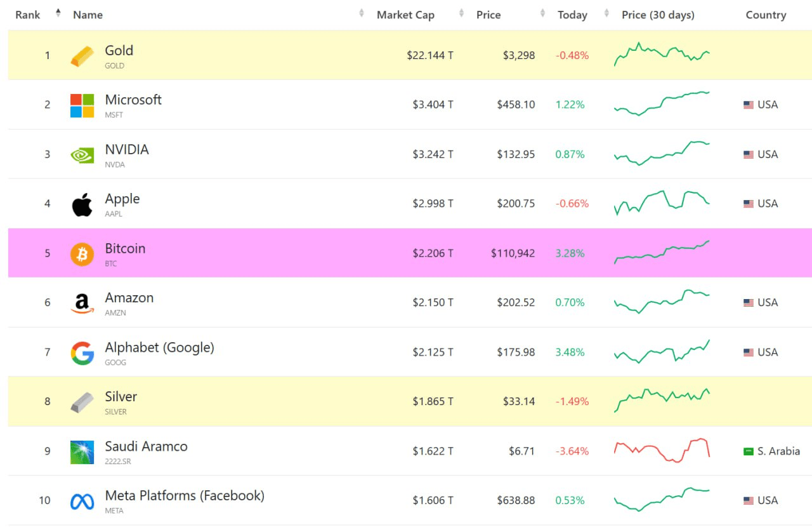Click the Saudi Arabia flag icon
The height and width of the screenshot is (527, 812).
click(749, 451)
